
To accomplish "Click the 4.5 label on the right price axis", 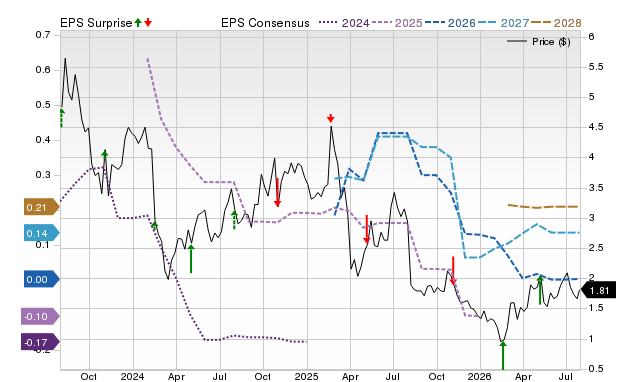I will [596, 127].
